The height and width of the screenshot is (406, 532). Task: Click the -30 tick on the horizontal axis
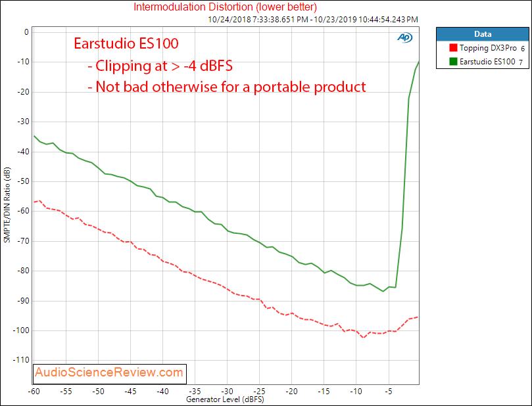tap(228, 392)
